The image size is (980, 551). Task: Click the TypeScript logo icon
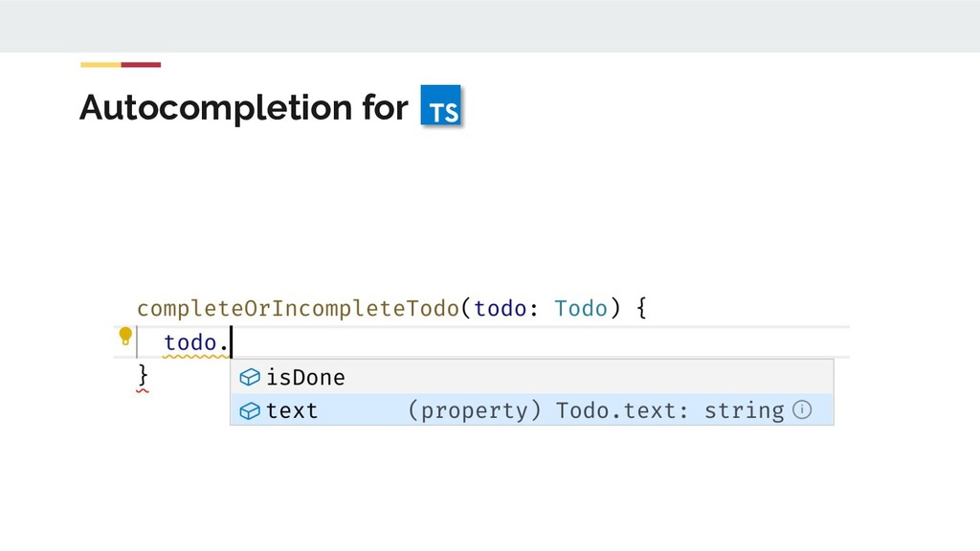(440, 106)
